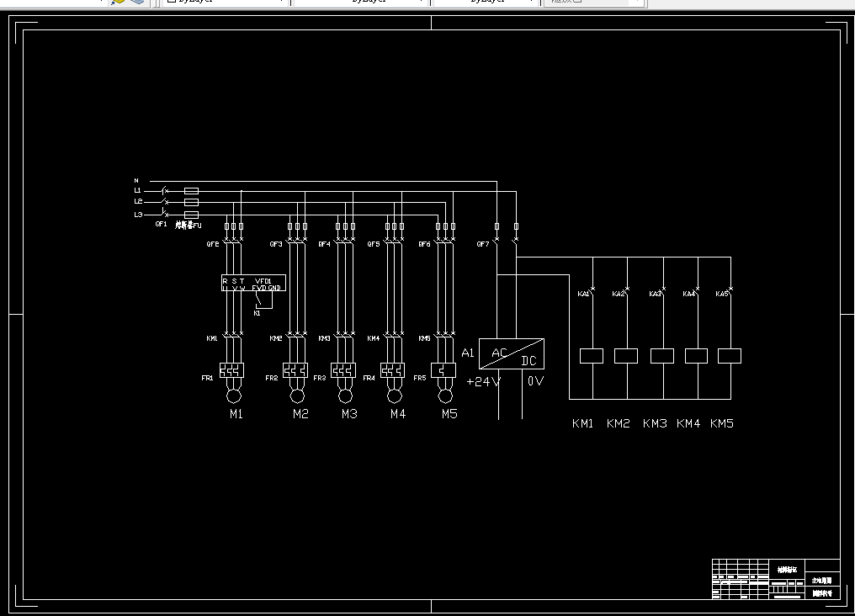Pick the small KM3 label above FR3

pos(325,338)
